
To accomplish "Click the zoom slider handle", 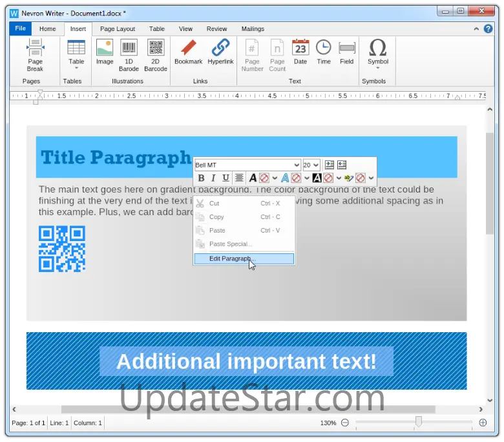I will tap(419, 421).
